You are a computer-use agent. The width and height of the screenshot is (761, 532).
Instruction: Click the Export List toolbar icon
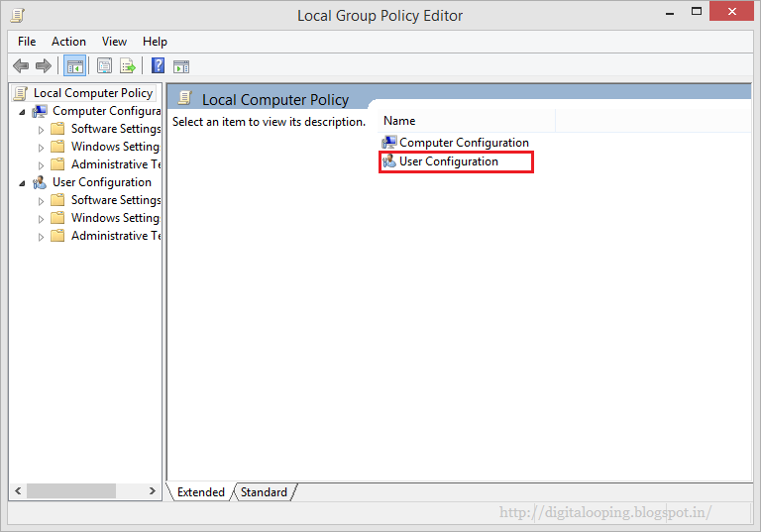pos(128,65)
